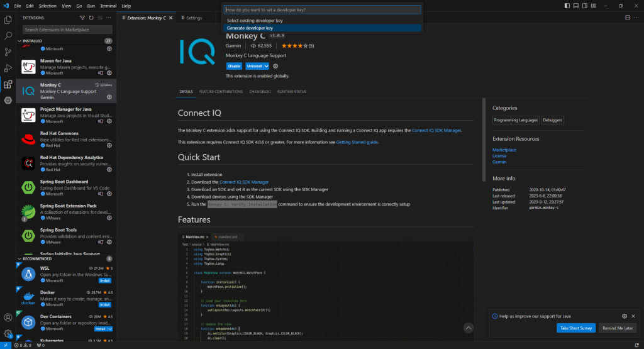
Task: Open the License resource link
Action: (x=499, y=156)
